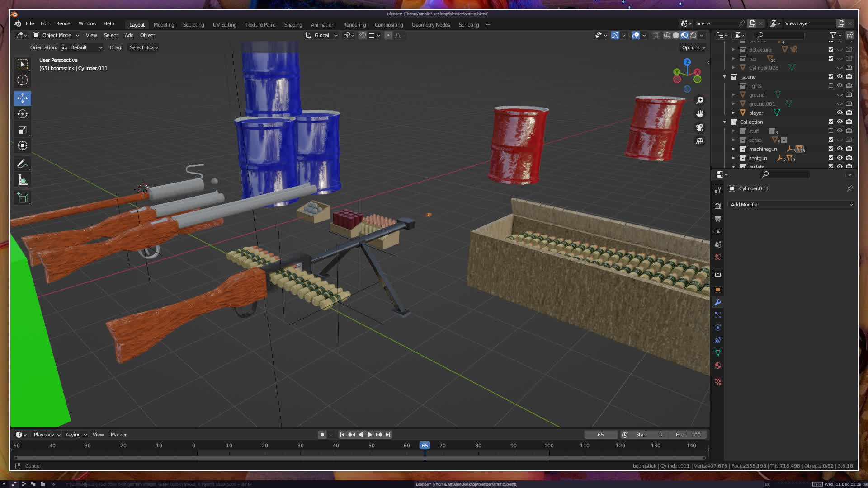Switch to the Shading workspace tab
The image size is (868, 488).
(x=293, y=25)
